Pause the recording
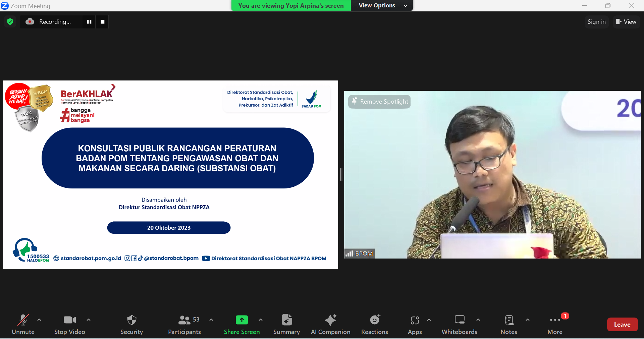Screen dimensions: 644x339 (x=89, y=21)
